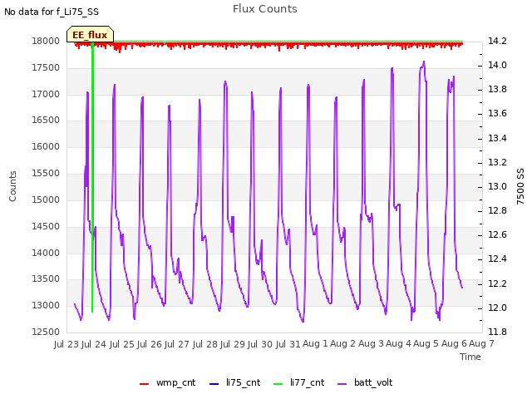The width and height of the screenshot is (532, 399).
Task: Click the 15000 tick on Counts axis
Action: [x=46, y=199]
